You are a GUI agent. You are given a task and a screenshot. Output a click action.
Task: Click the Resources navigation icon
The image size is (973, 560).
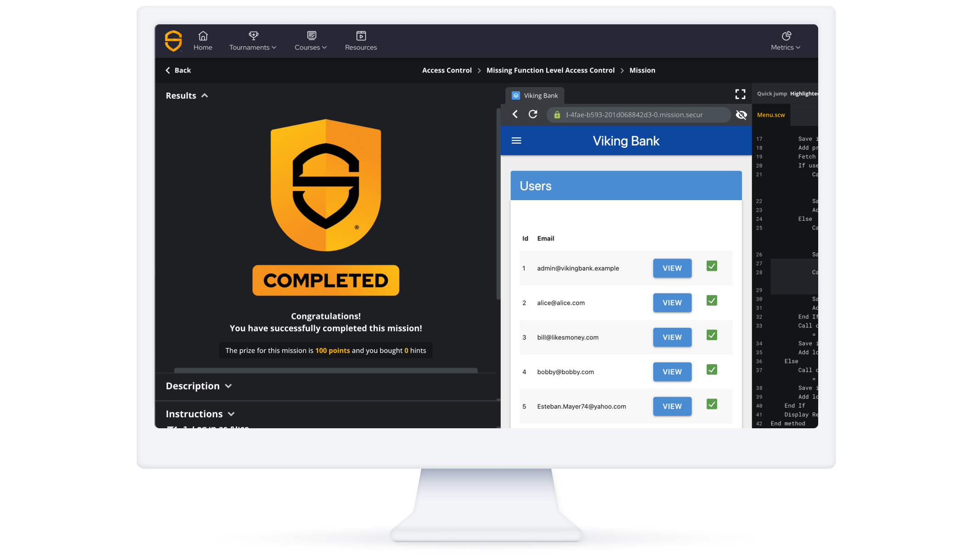tap(361, 35)
